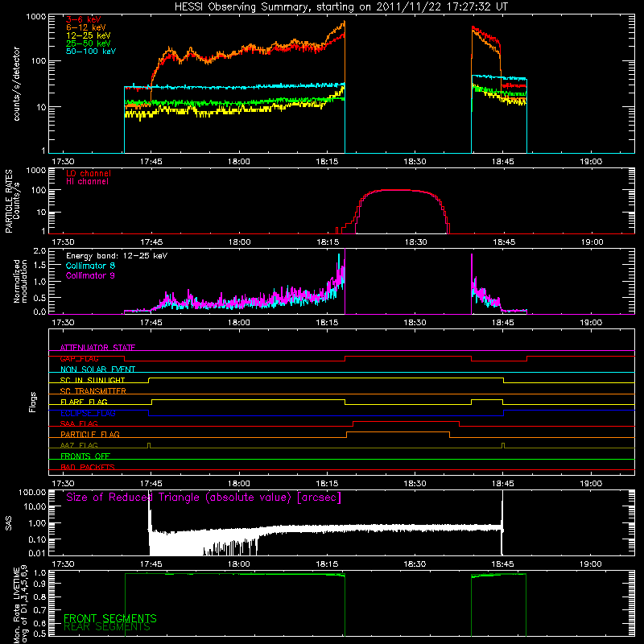The width and height of the screenshot is (644, 644).
Task: Select the 6-12 keV legend label
Action: click(86, 27)
